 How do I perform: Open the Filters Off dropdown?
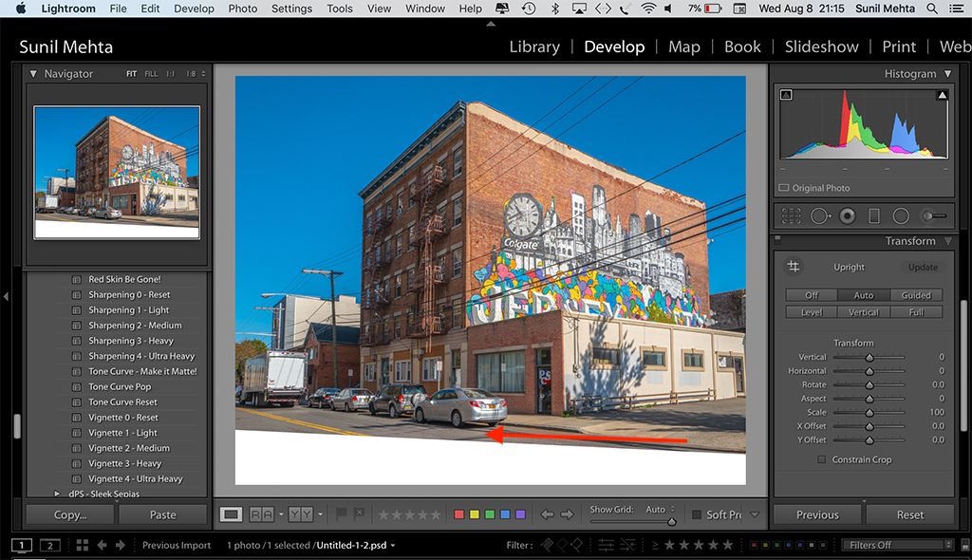tap(897, 545)
